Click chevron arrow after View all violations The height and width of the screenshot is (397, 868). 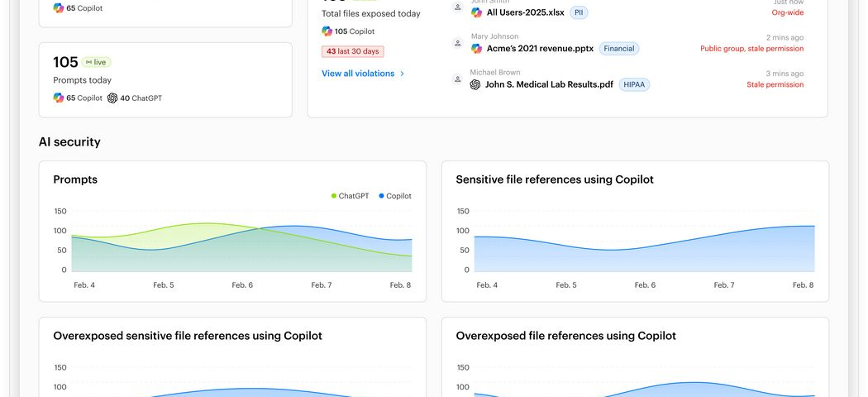pyautogui.click(x=403, y=74)
